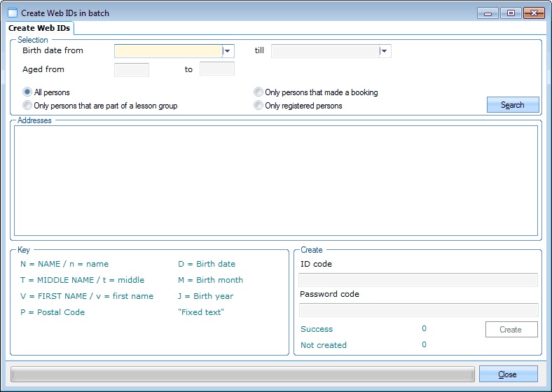Click the Create button

(511, 330)
